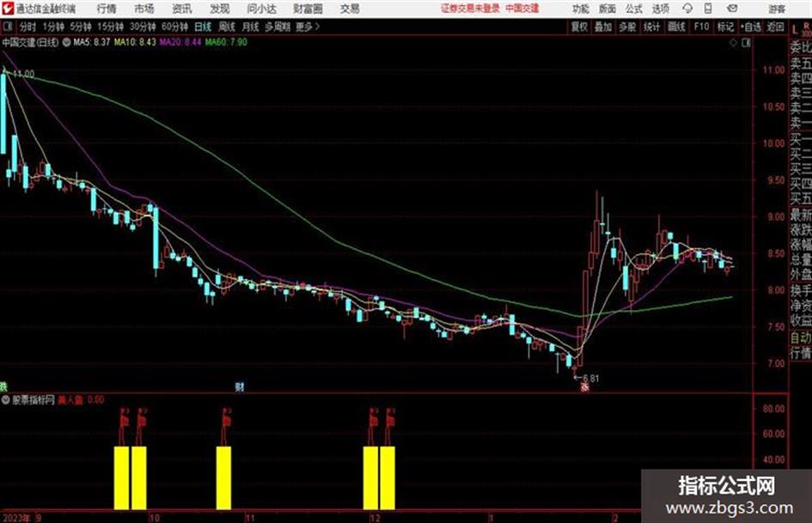Switch to 60分钟 period

(x=174, y=27)
